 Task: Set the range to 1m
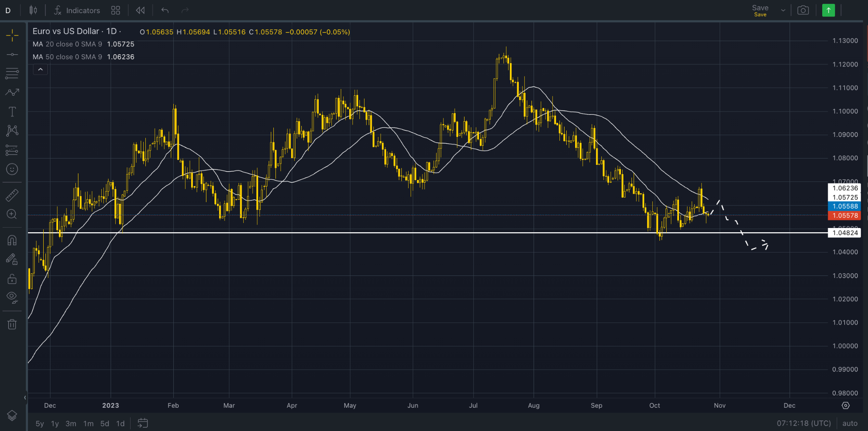pyautogui.click(x=88, y=423)
